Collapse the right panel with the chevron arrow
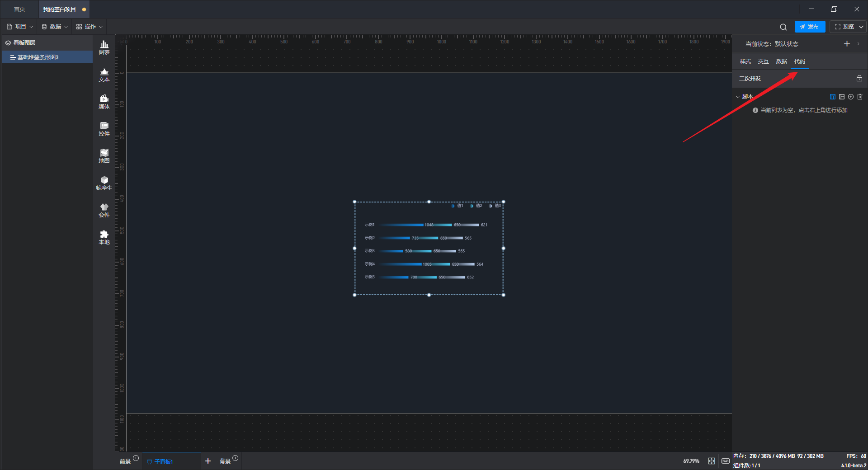Viewport: 868px width, 470px height. [x=858, y=44]
